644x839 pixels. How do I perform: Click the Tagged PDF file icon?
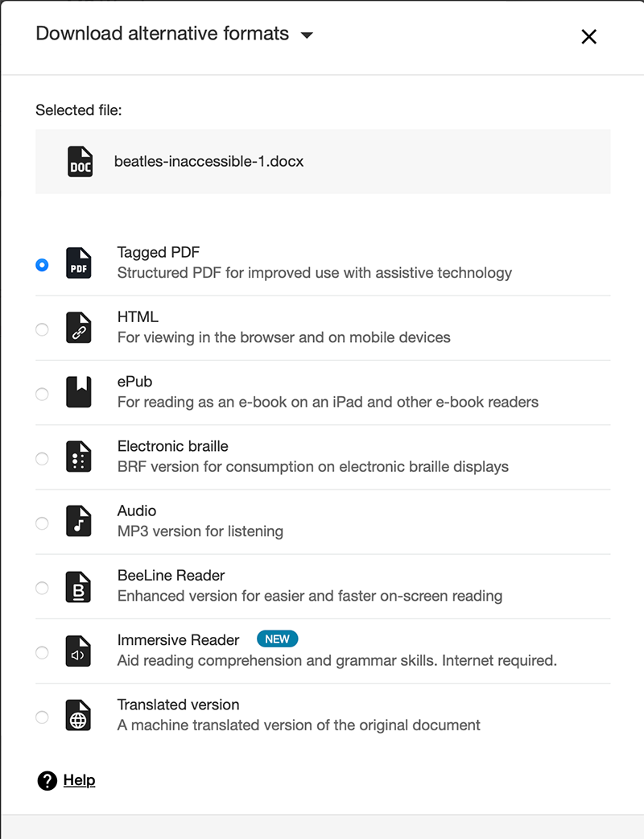pos(79,264)
